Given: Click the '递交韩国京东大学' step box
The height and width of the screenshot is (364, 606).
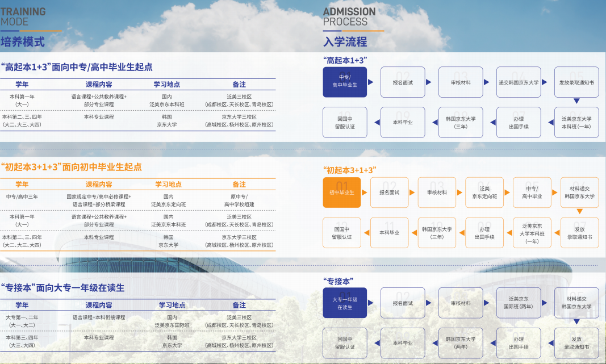Looking at the screenshot, I should point(519,82).
